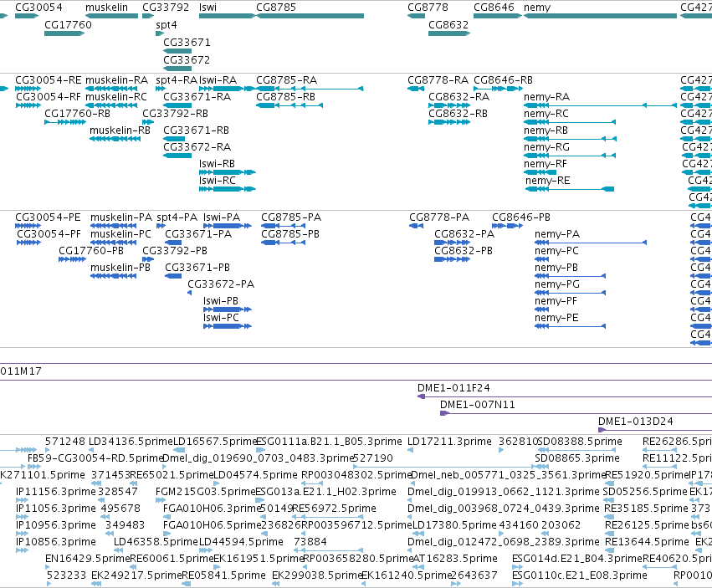Click transcript muskelin-RC
The width and height of the screenshot is (712, 588).
coord(116,97)
